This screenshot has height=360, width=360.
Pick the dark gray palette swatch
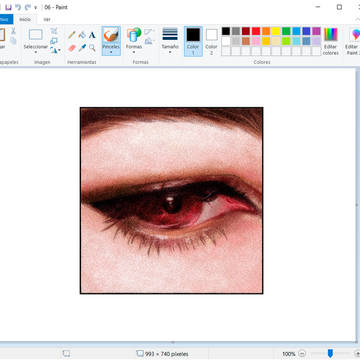point(236,31)
